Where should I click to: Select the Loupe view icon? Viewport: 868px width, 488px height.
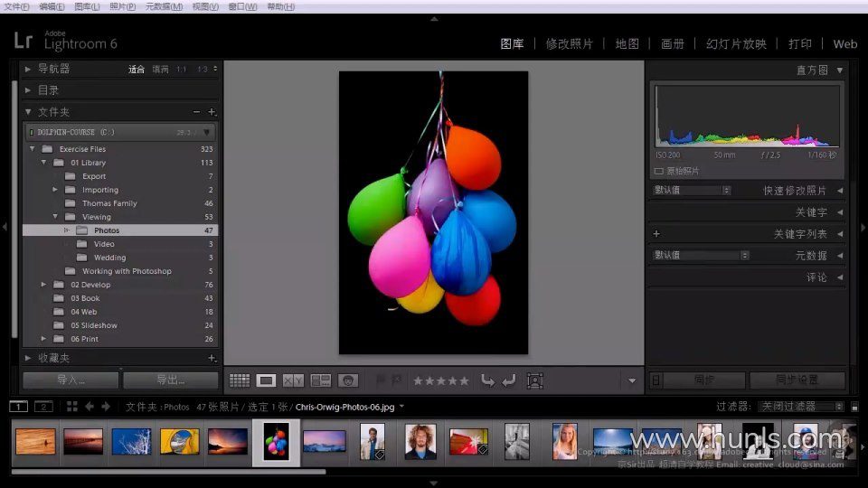(x=266, y=381)
